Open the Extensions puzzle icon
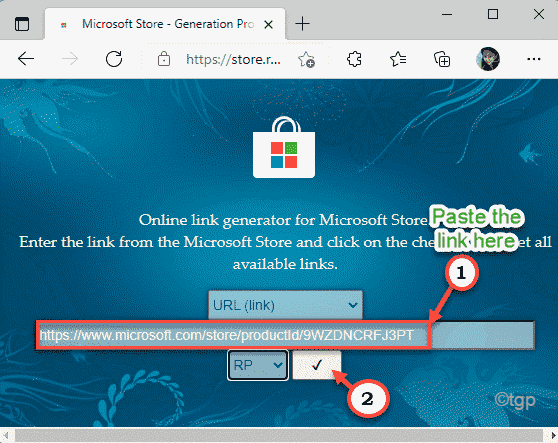Screen dimensions: 558x443 point(354,59)
